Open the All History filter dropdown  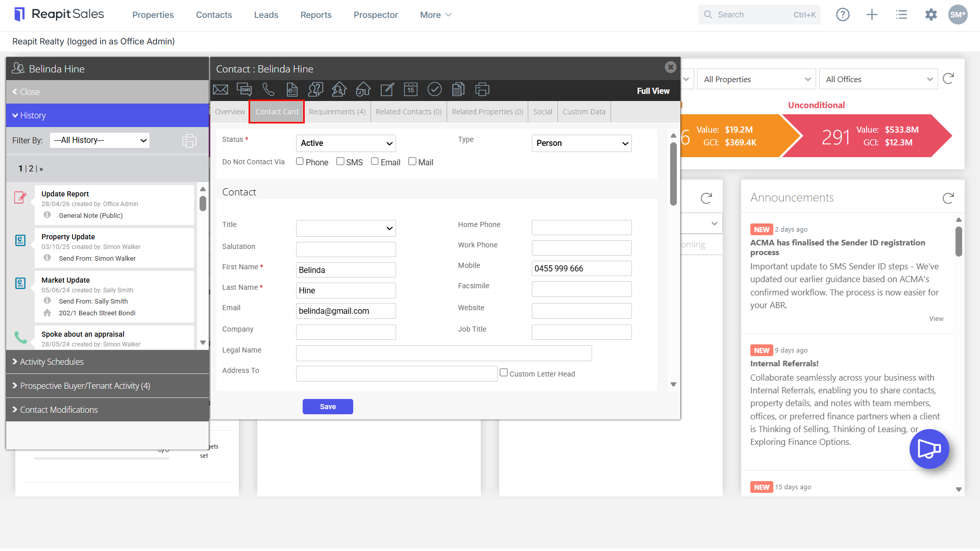tap(100, 140)
